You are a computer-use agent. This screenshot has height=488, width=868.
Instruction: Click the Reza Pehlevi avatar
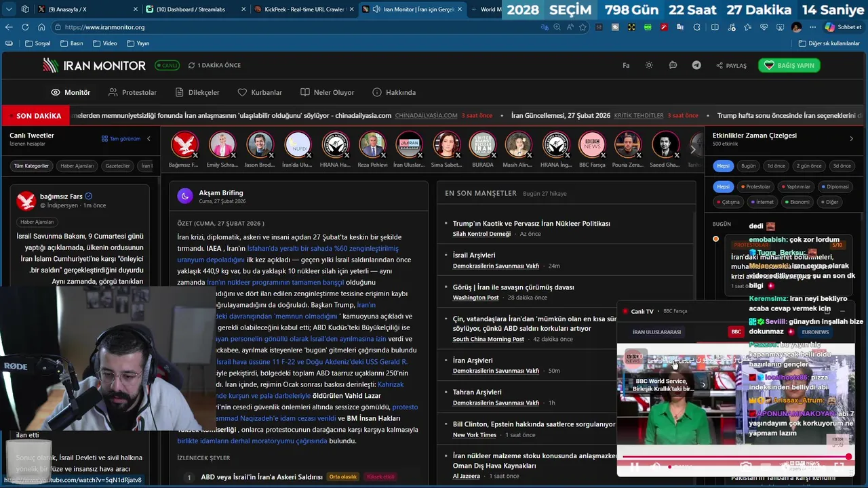(x=372, y=145)
